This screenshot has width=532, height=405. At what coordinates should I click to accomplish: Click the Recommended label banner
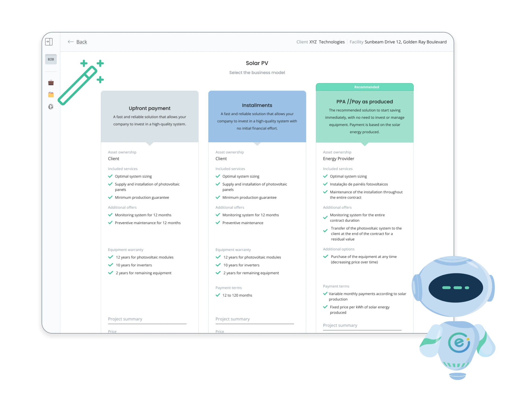click(x=366, y=87)
